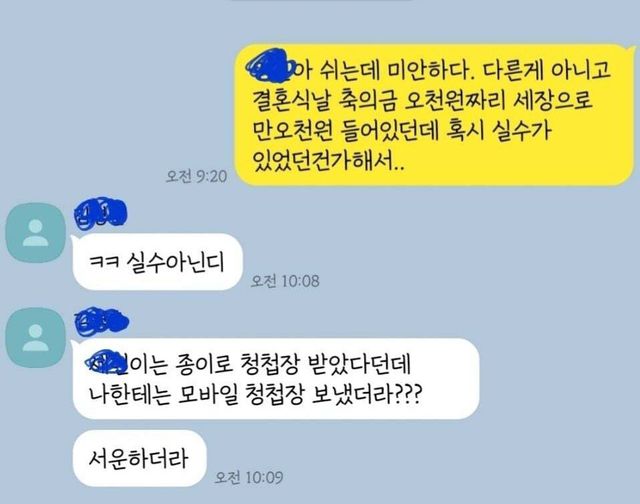640x504 pixels.
Task: Tap scribbled sender name above 'ㅋㅋ 실수아닌디'
Action: [100, 213]
